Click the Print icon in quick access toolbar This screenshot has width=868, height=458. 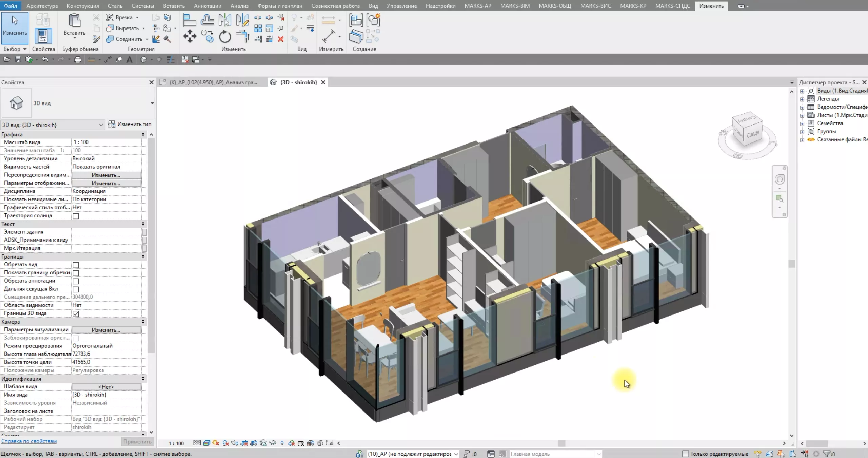(78, 60)
